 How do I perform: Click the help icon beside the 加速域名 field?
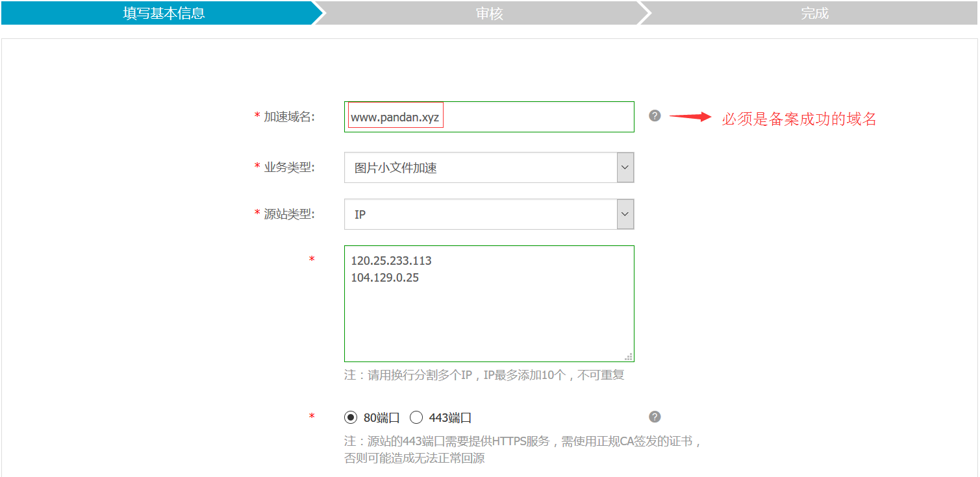tap(655, 116)
